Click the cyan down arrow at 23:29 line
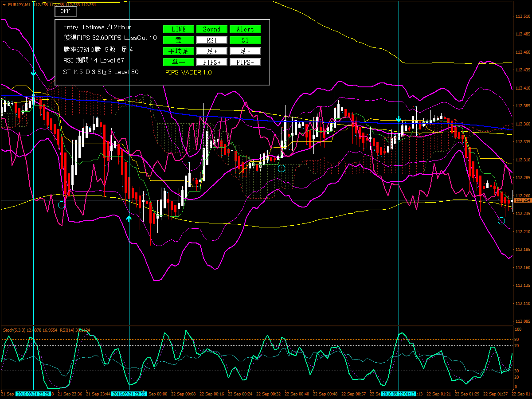This screenshot has width=532, height=399. (33, 73)
